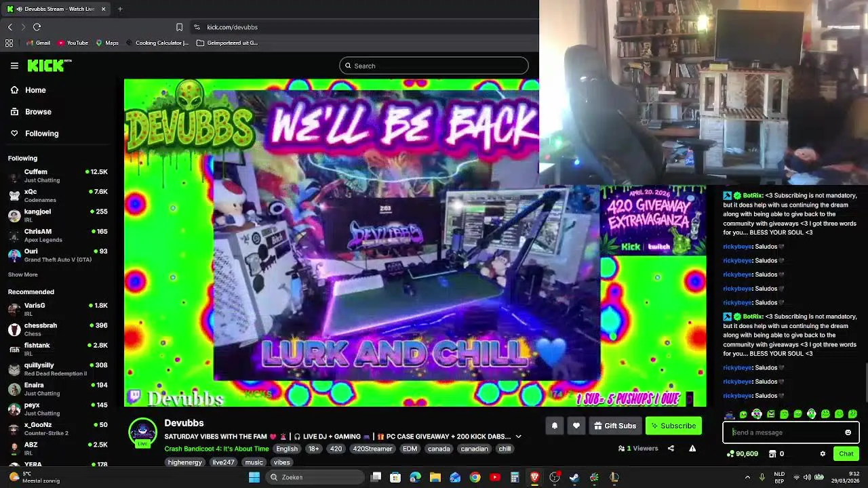Open File Explorer from the taskbar
Viewport: 868px width, 488px height.
[x=435, y=477]
